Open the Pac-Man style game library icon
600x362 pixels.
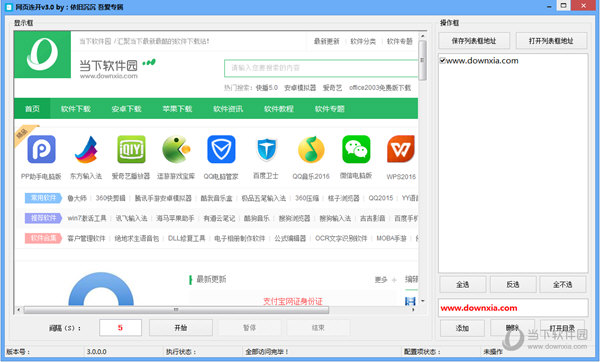point(176,149)
